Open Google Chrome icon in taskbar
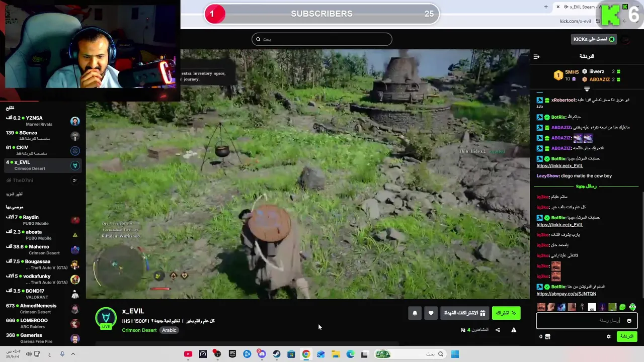 [306, 354]
